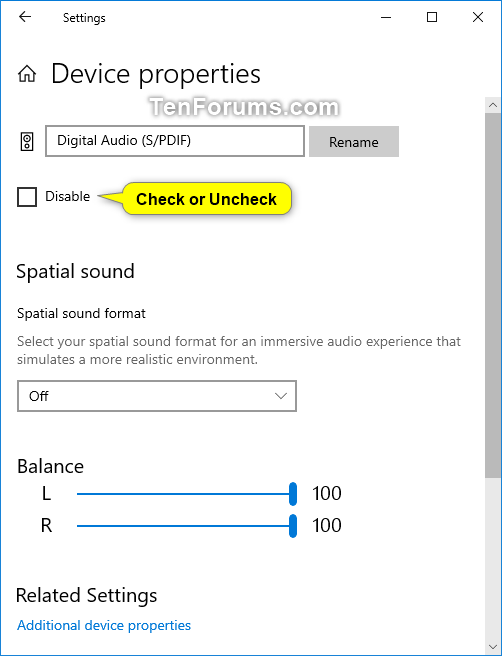The width and height of the screenshot is (502, 656).
Task: Click the right balance slider handle
Action: 293,526
